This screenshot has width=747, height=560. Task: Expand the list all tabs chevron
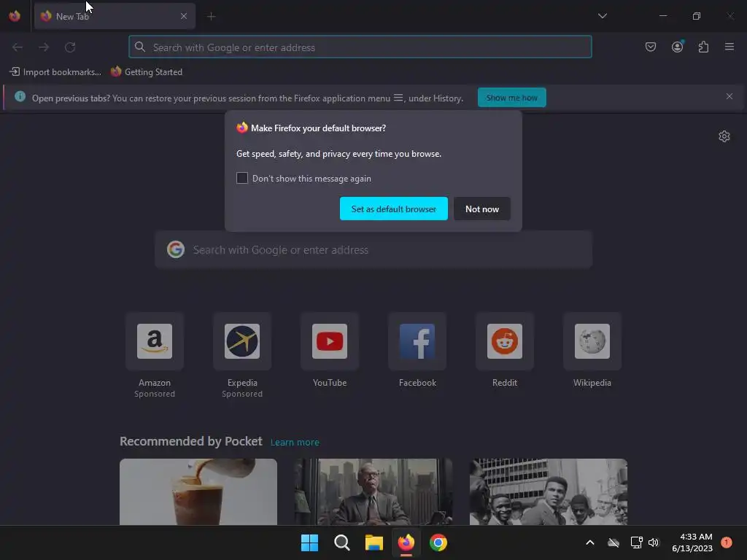(602, 16)
